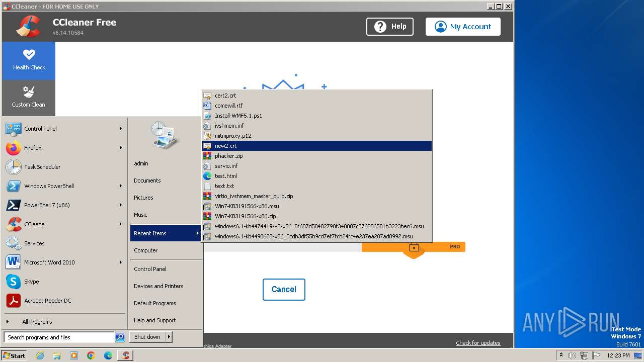
Task: Open My Account in CCleaner
Action: coord(463,27)
